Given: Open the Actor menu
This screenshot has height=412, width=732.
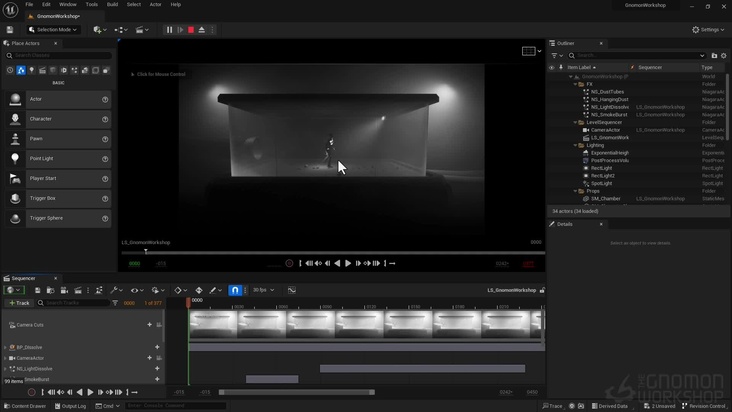Looking at the screenshot, I should coord(155,5).
